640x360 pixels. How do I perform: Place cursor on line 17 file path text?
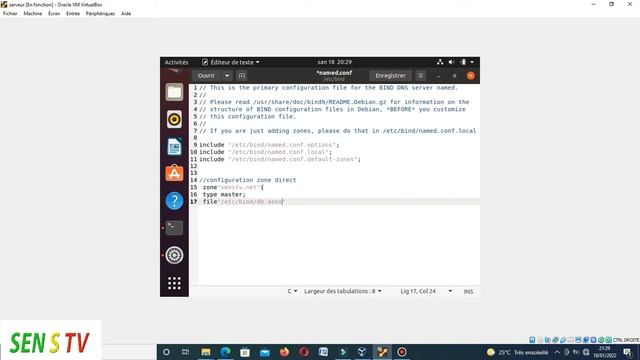[x=251, y=202]
